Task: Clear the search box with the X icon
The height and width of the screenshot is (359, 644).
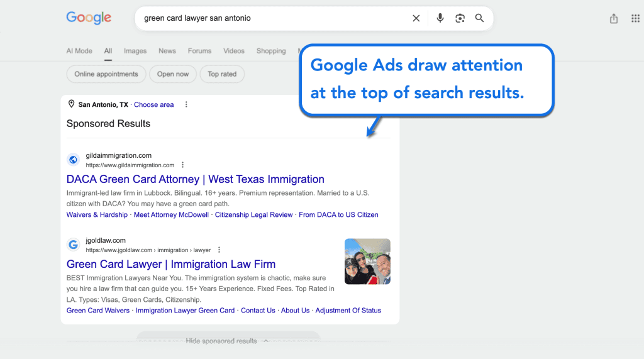Action: 416,18
